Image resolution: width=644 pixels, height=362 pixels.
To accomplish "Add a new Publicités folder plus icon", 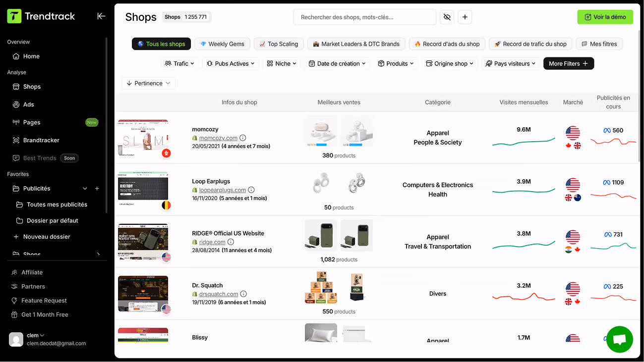I will (97, 189).
